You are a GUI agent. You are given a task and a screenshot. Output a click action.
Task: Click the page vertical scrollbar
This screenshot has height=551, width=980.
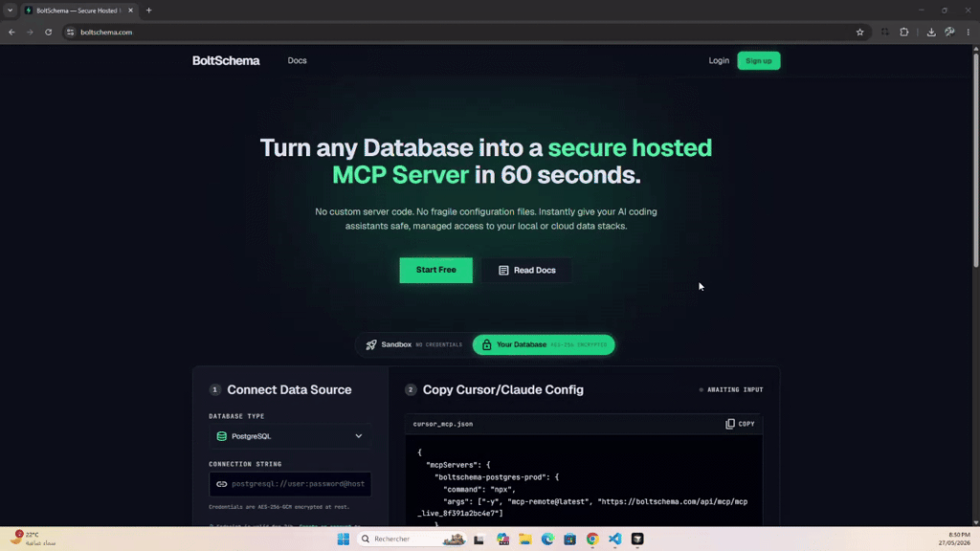pyautogui.click(x=975, y=161)
